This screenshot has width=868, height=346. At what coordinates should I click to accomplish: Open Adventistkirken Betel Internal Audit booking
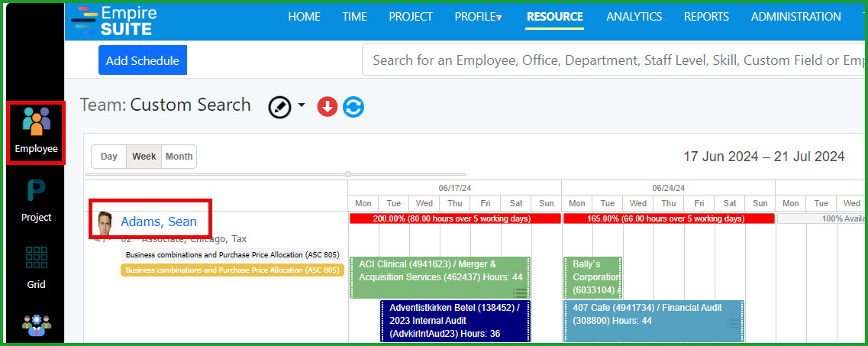(455, 322)
